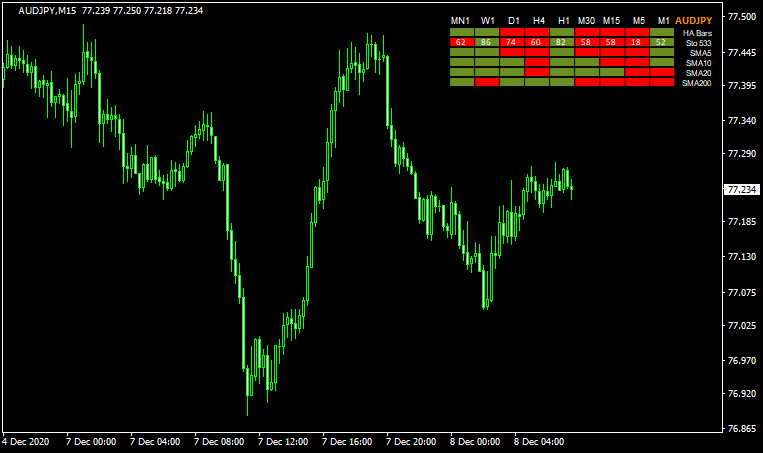Click the stochastic cell showing 86
The height and width of the screenshot is (453, 763).
tap(487, 43)
